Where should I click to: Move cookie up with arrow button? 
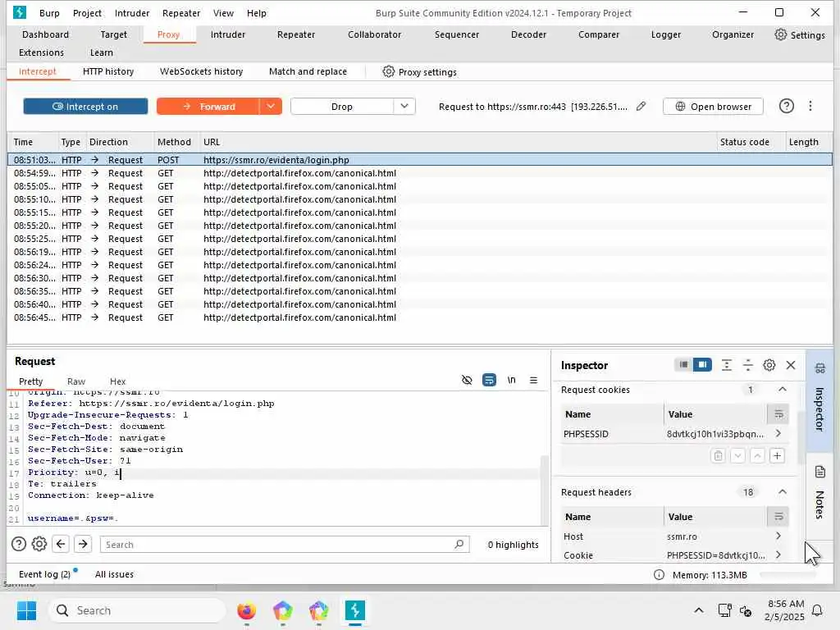757,456
